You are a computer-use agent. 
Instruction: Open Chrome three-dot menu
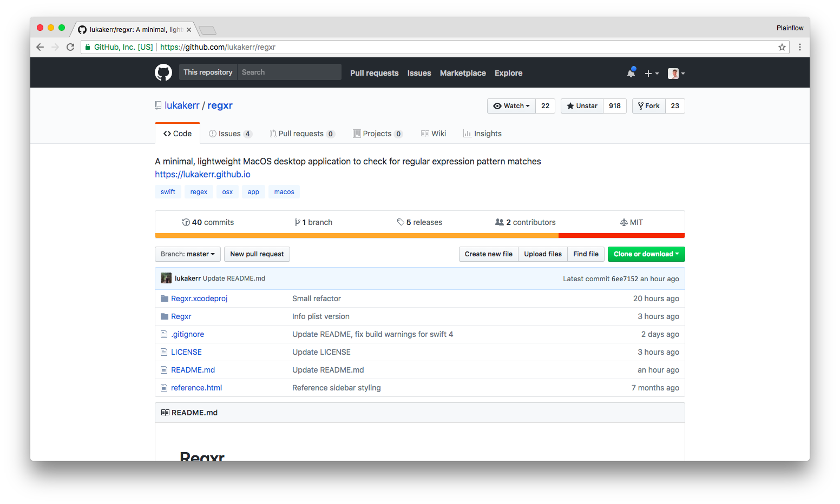click(800, 47)
